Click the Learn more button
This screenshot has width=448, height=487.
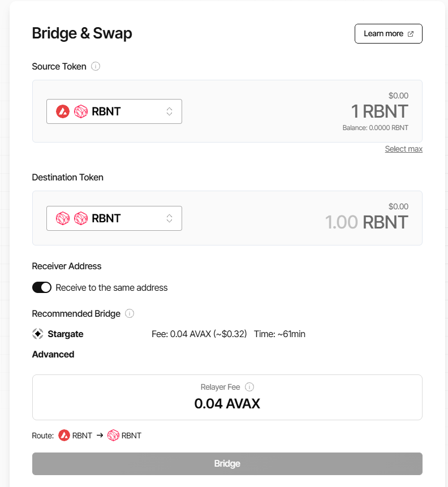tap(389, 33)
